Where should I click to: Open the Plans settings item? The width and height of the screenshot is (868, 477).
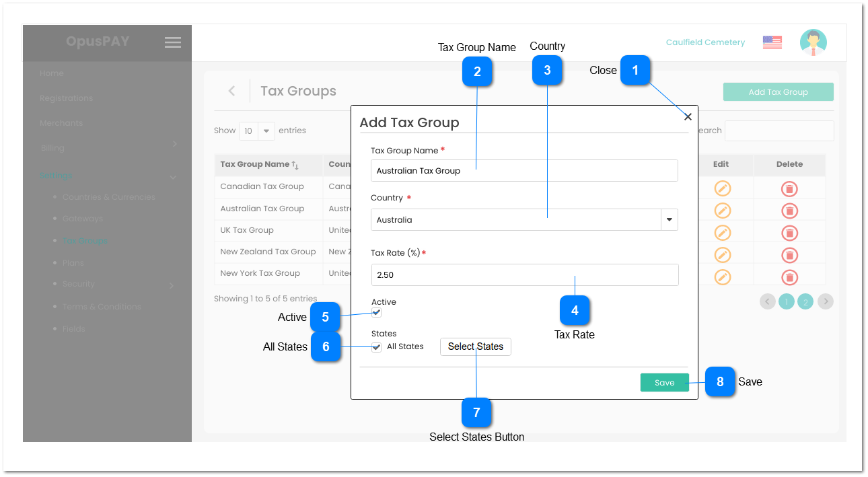point(73,262)
